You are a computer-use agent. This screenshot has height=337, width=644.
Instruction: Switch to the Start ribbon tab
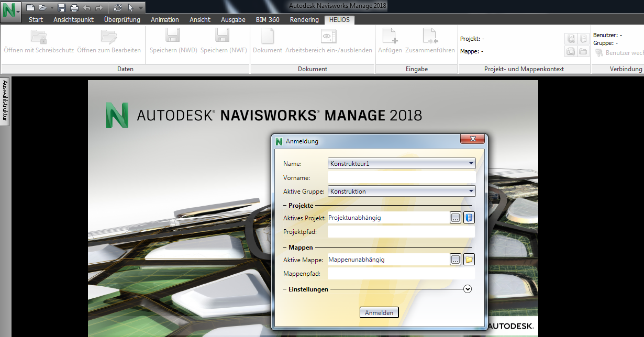click(x=36, y=20)
